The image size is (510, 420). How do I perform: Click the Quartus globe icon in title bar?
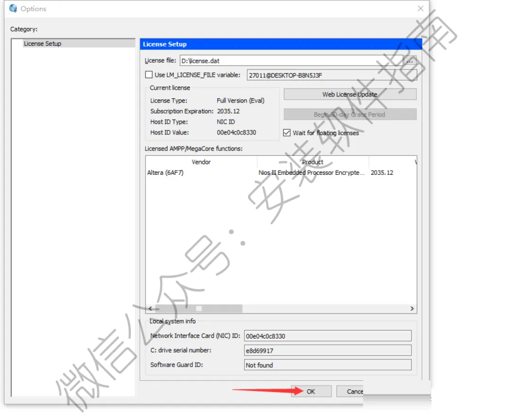(13, 9)
